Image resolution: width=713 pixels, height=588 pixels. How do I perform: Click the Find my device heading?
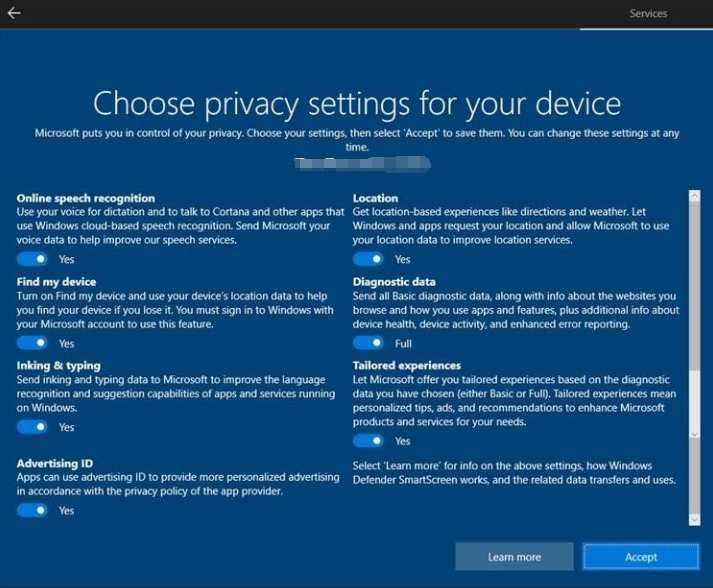57,282
